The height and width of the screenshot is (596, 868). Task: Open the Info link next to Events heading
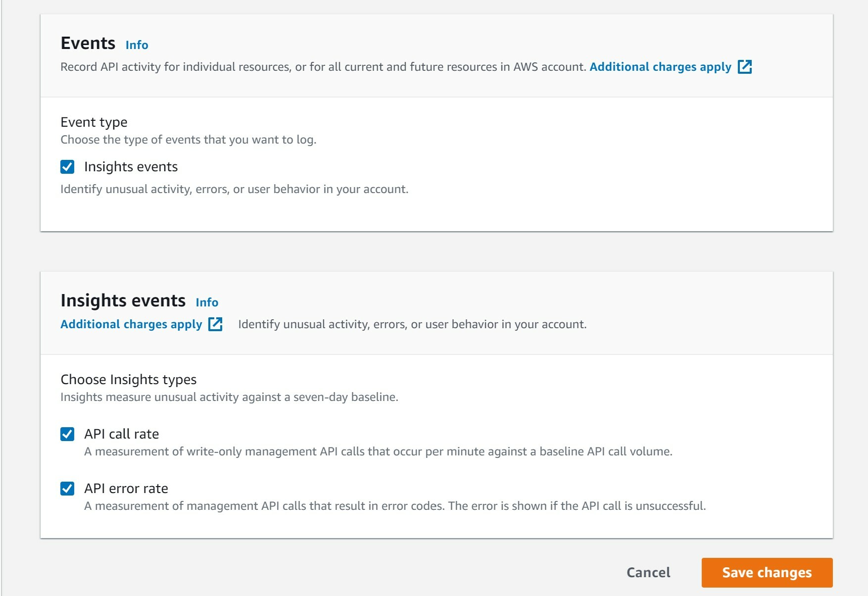click(136, 45)
